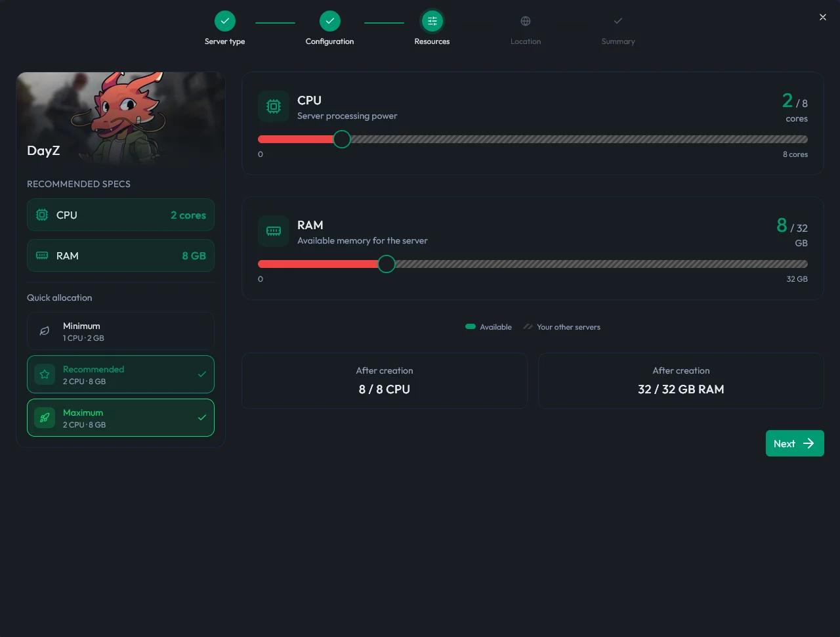Viewport: 840px width, 637px height.
Task: Click 'Available memory for the server' text
Action: pos(362,241)
